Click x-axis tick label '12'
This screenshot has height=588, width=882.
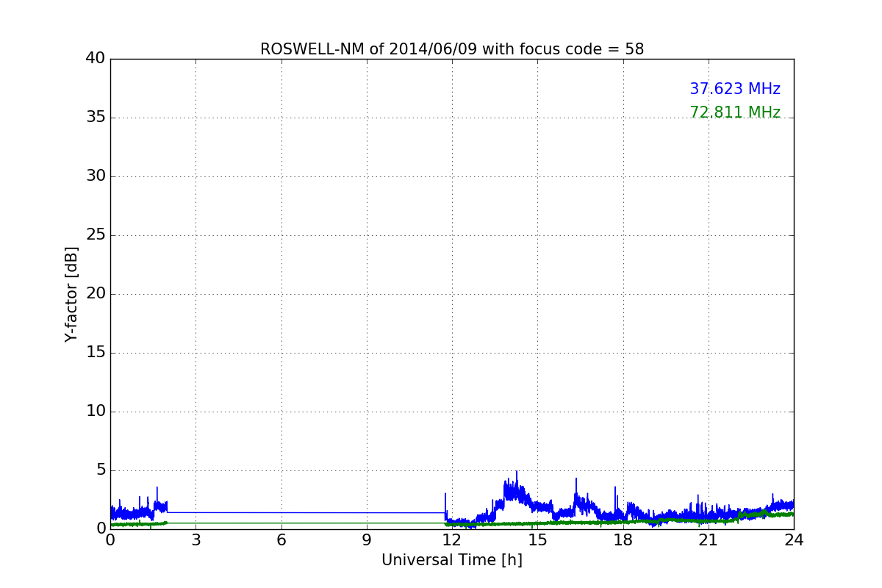click(x=452, y=540)
